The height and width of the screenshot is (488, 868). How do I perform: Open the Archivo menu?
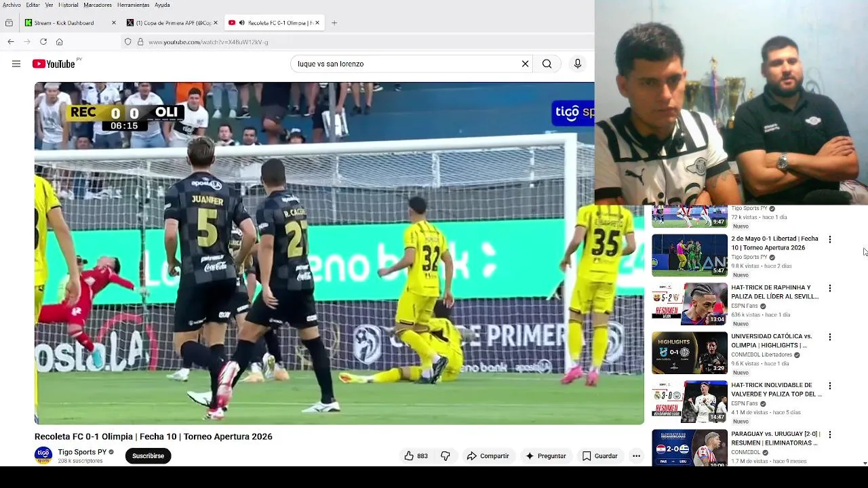coord(12,5)
